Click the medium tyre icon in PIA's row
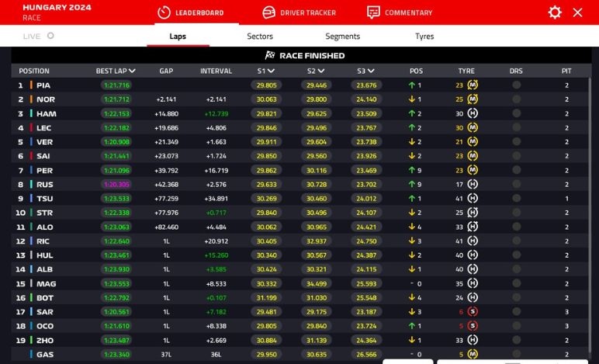This screenshot has width=599, height=364. [x=473, y=85]
